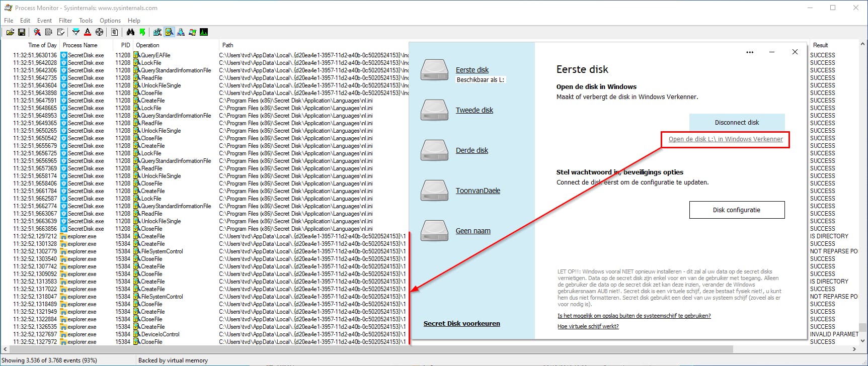Select the Tweede disk link

(475, 110)
